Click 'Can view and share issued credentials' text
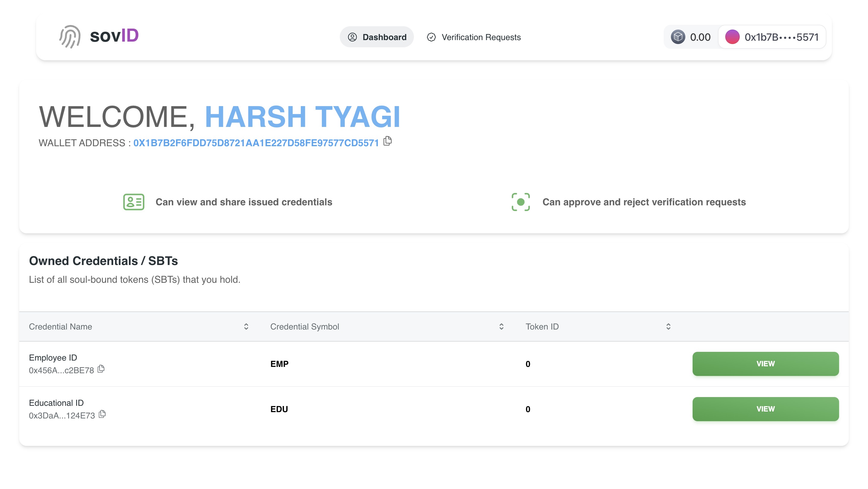Screen dimensions: 868x489 [244, 202]
